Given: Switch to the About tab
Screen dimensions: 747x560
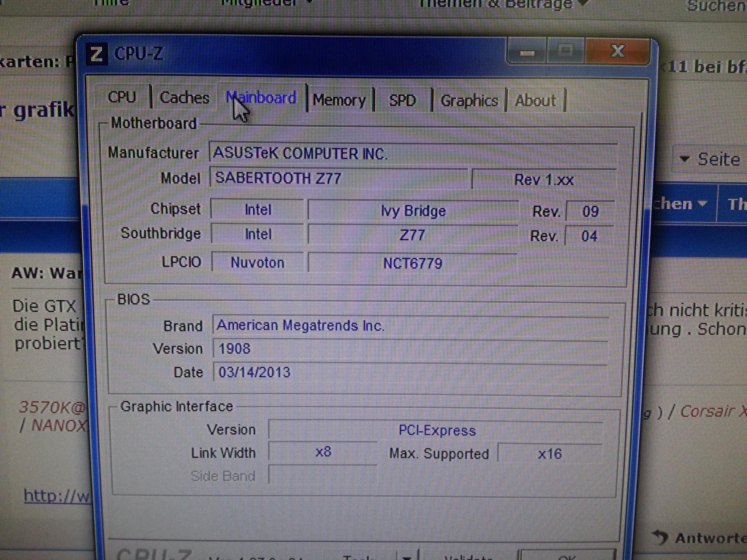Looking at the screenshot, I should pos(536,101).
